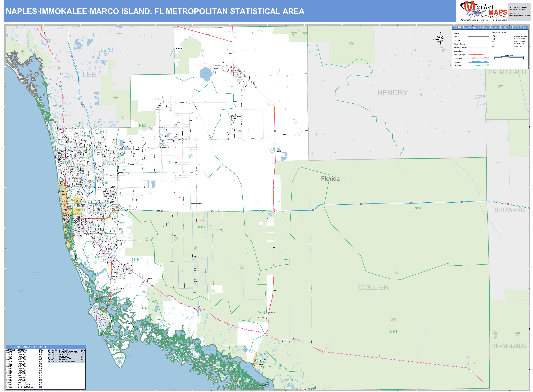
Task: Select the State Highways legend line
Action: click(x=479, y=55)
